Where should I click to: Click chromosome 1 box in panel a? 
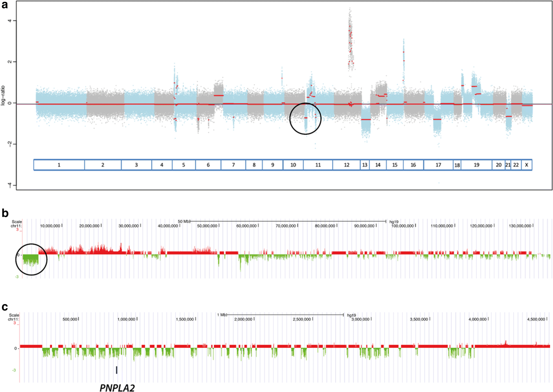[x=59, y=165]
